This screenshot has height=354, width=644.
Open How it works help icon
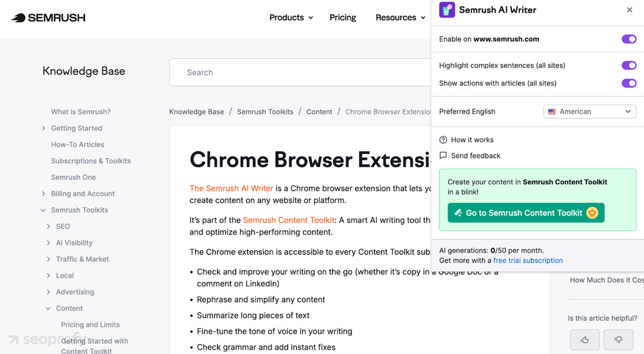pyautogui.click(x=443, y=140)
